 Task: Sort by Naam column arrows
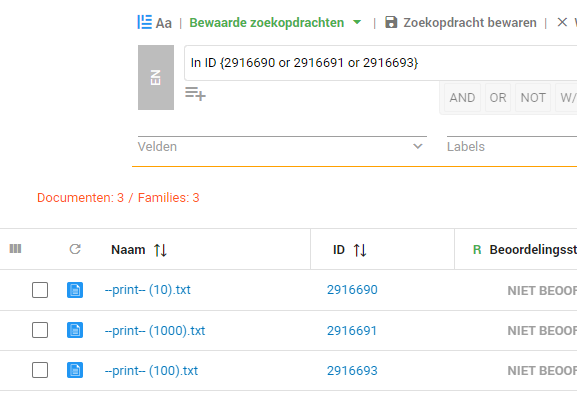(160, 250)
